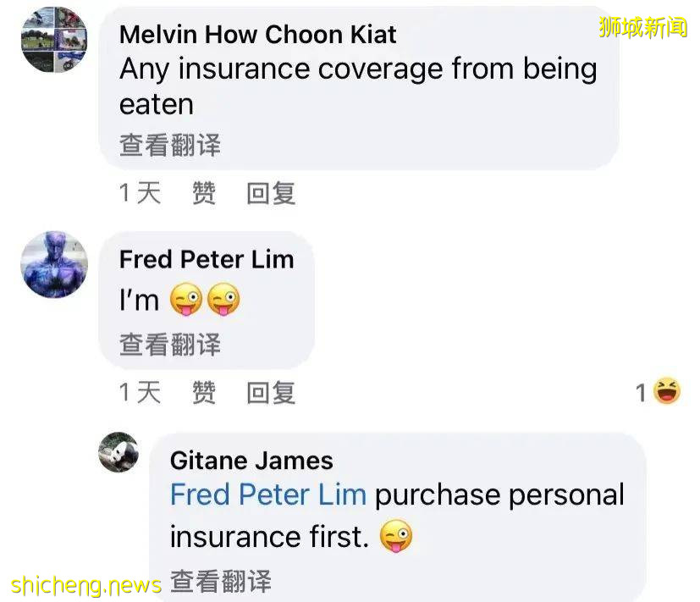Viewport: 700px width, 602px height.
Task: Open the Melvin How Choon Kiat name link
Action: [257, 35]
